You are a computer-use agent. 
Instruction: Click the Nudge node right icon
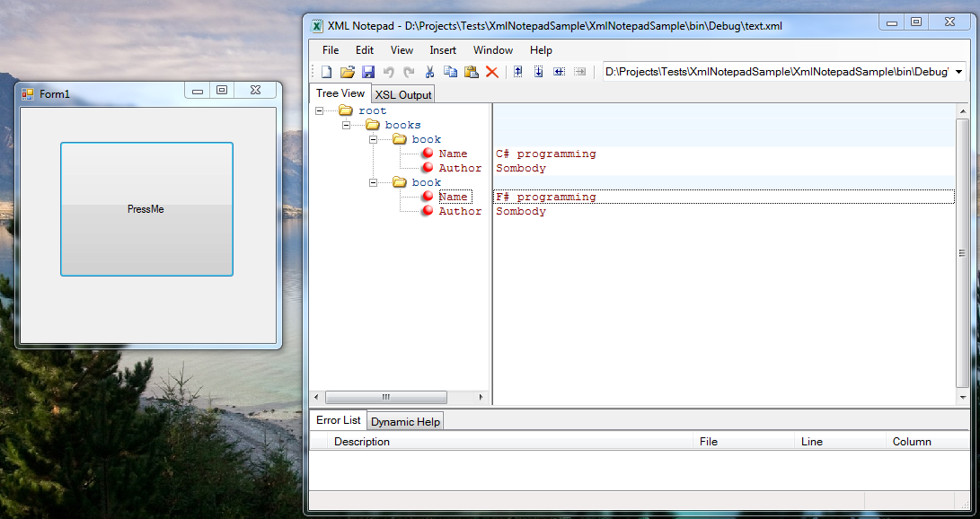point(580,72)
